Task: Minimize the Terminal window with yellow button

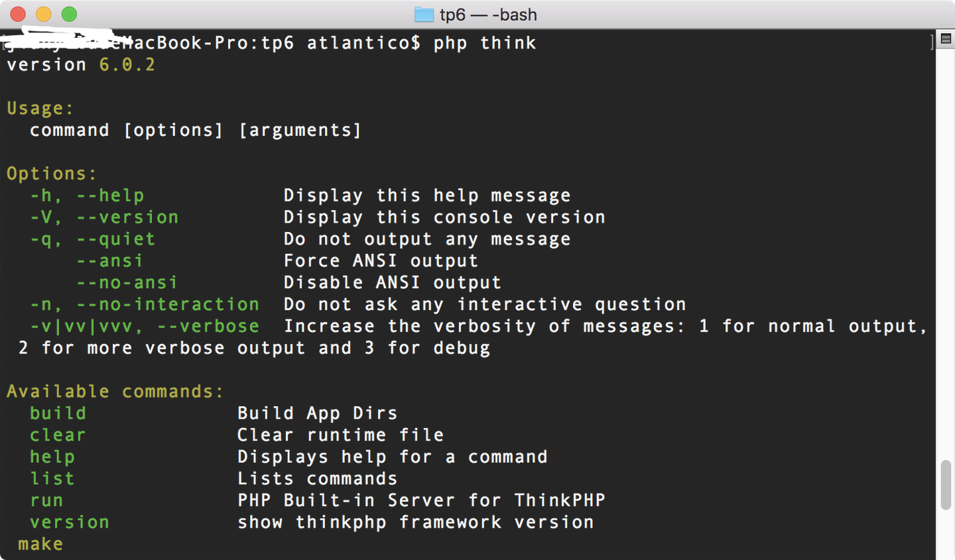Action: click(x=44, y=14)
